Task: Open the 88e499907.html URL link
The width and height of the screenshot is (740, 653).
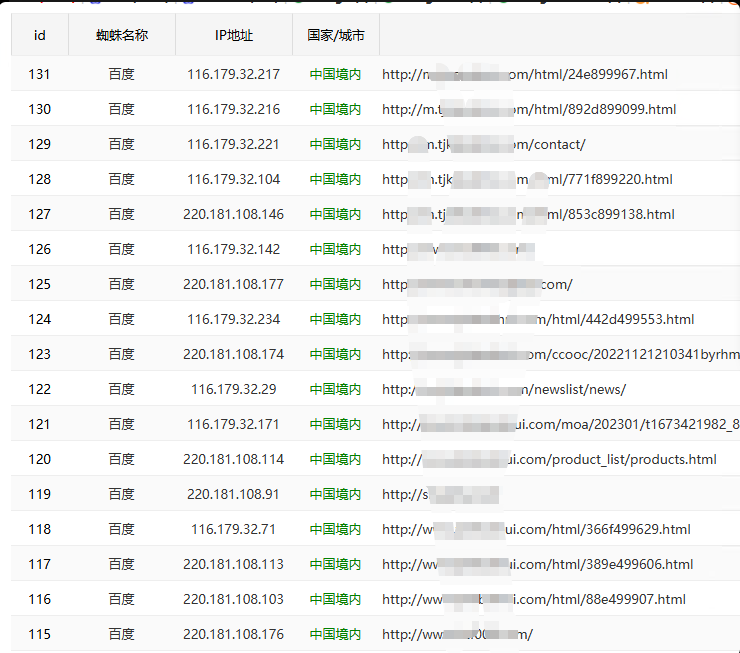Action: 534,600
